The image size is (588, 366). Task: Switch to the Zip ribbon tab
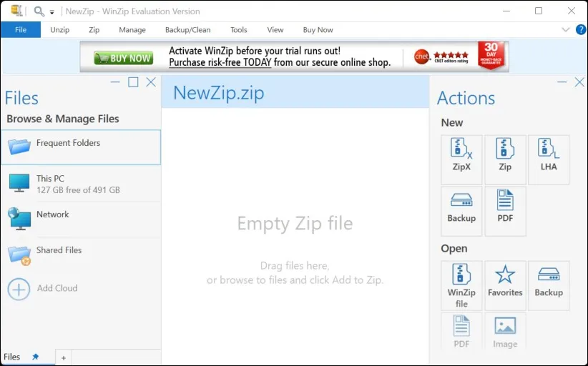click(x=94, y=29)
